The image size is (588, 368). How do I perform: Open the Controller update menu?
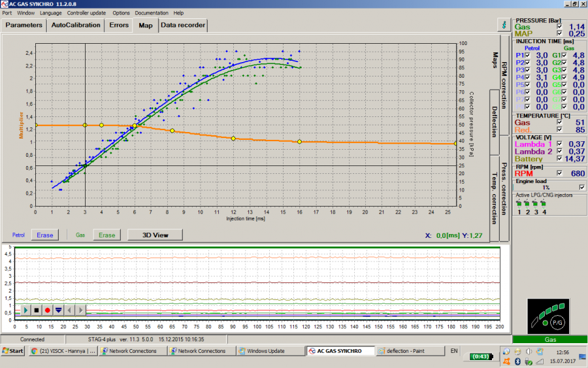(x=85, y=12)
